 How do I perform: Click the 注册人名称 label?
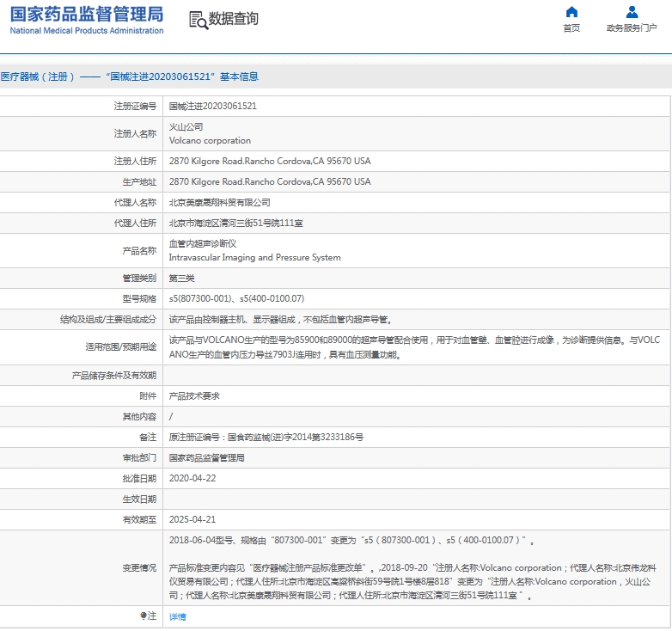point(135,134)
